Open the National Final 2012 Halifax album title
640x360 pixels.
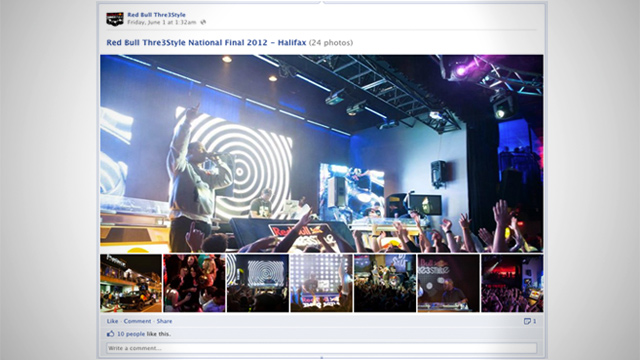tap(206, 42)
